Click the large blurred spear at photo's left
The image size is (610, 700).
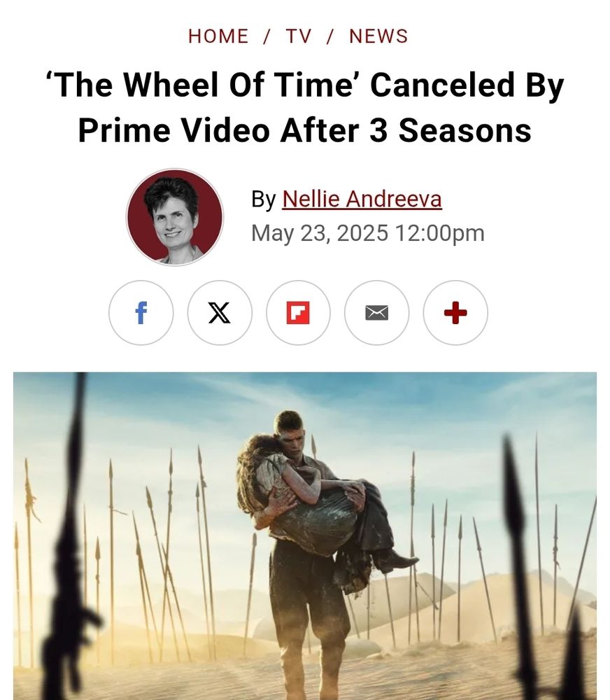pos(71,535)
